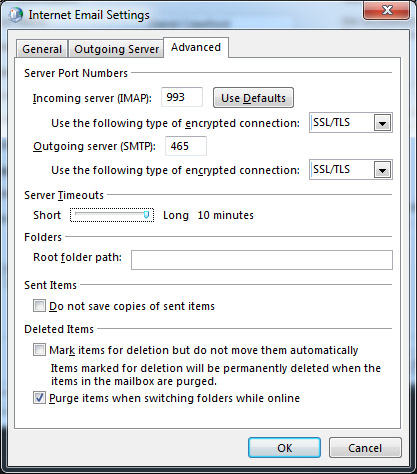
Task: Click the Incoming server IMAP port field
Action: [x=182, y=97]
